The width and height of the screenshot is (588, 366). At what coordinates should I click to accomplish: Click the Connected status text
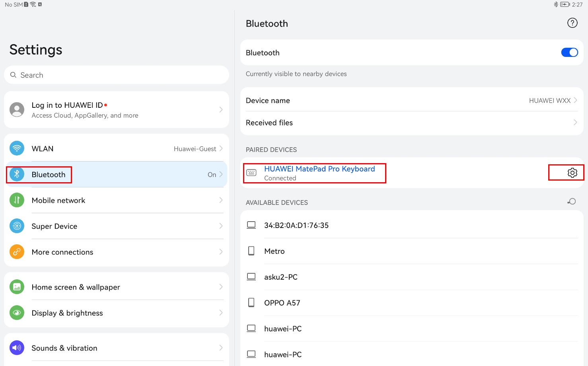click(x=280, y=178)
